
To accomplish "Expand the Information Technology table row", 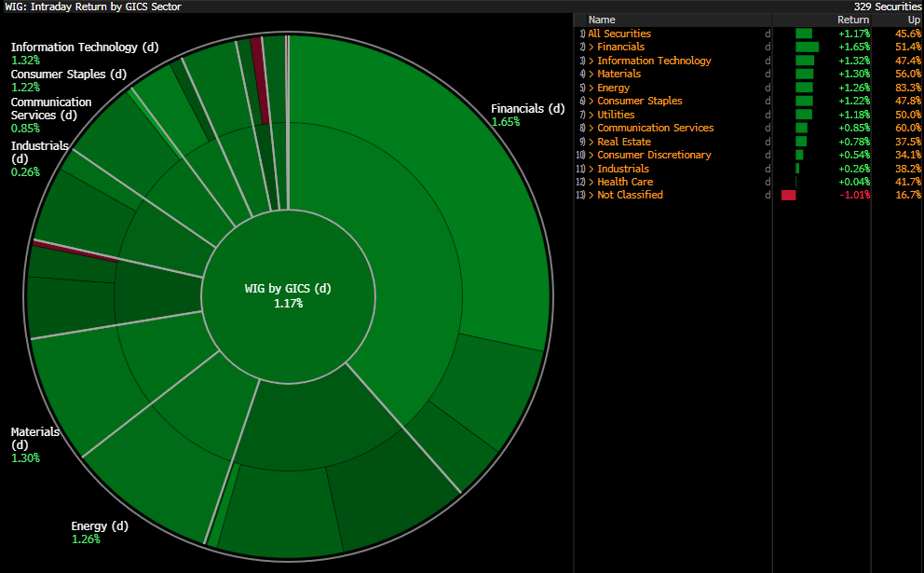I will [653, 61].
